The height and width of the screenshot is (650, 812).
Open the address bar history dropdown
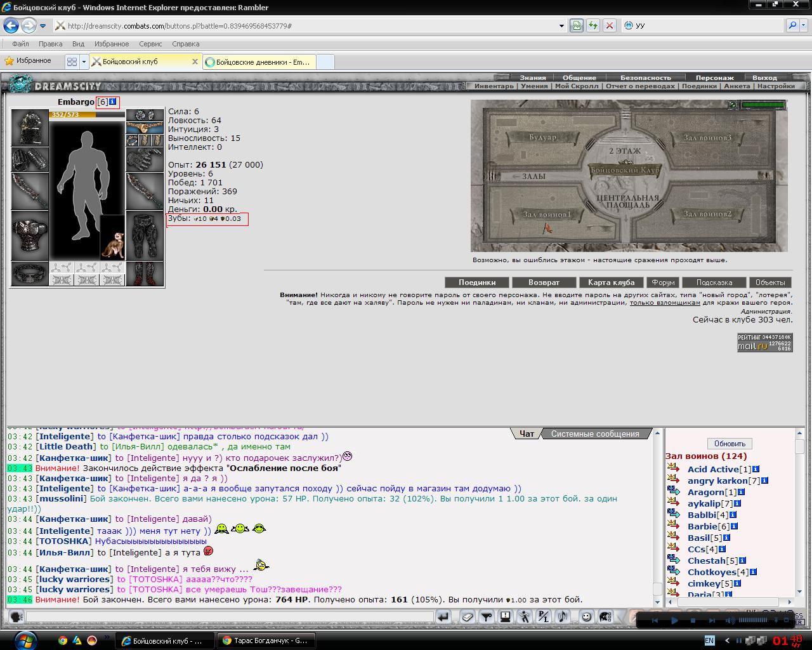pos(561,26)
